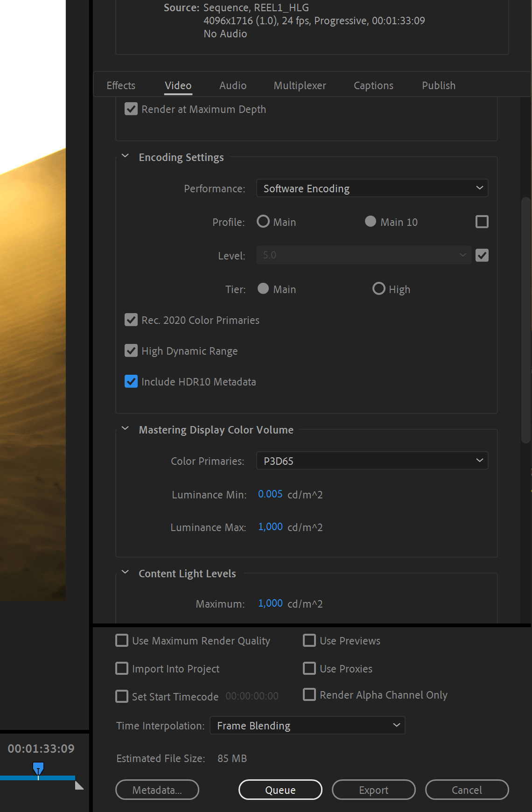Enable Use Proxies checkbox
532x812 pixels.
(x=309, y=668)
